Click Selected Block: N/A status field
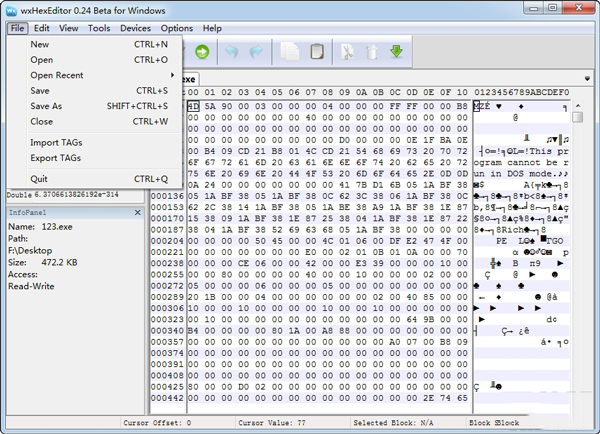The image size is (600, 434). coord(393,423)
